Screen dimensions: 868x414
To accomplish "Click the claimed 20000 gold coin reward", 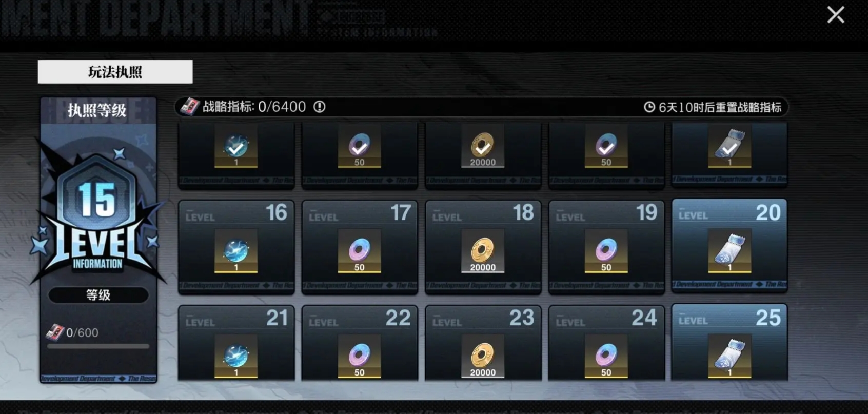I will (x=483, y=146).
